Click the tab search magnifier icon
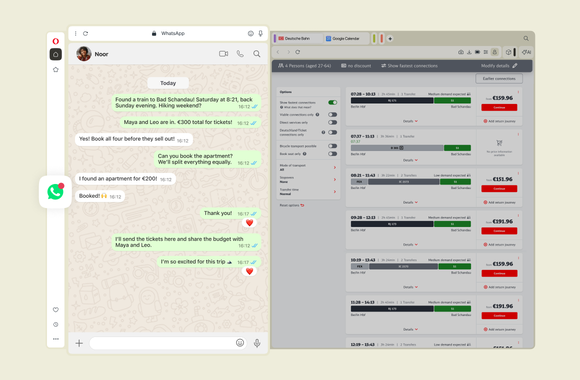580x380 pixels. click(526, 38)
